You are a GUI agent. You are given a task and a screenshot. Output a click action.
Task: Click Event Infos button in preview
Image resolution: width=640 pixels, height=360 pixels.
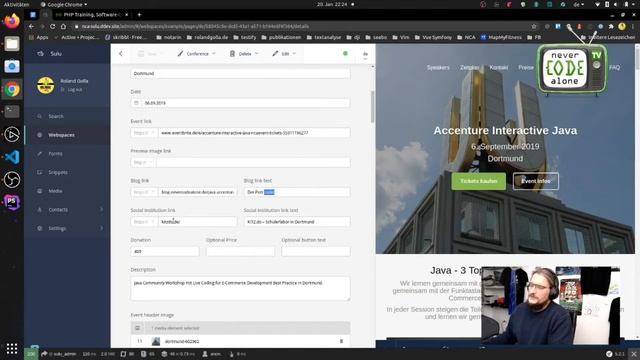click(536, 181)
